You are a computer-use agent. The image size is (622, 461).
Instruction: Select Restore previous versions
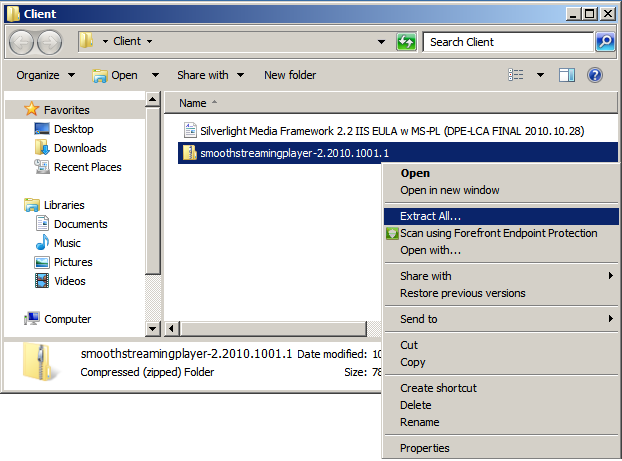click(501, 293)
